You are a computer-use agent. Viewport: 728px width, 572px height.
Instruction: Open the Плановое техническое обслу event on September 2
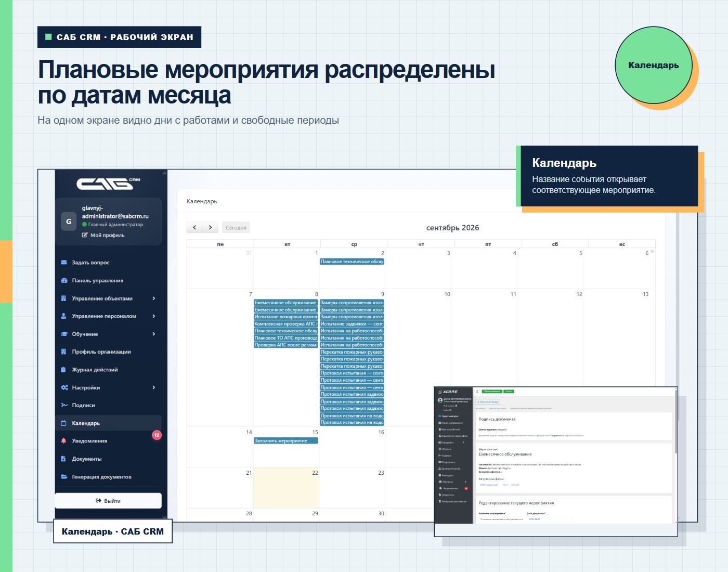click(352, 262)
